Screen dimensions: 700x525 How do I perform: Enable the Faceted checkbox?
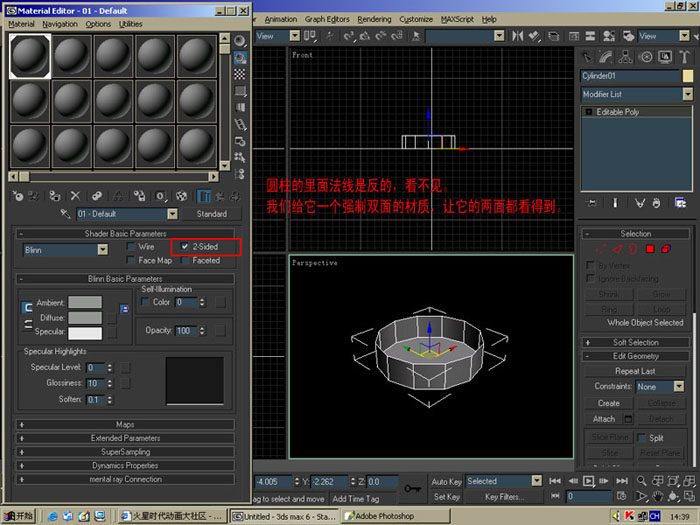[185, 260]
